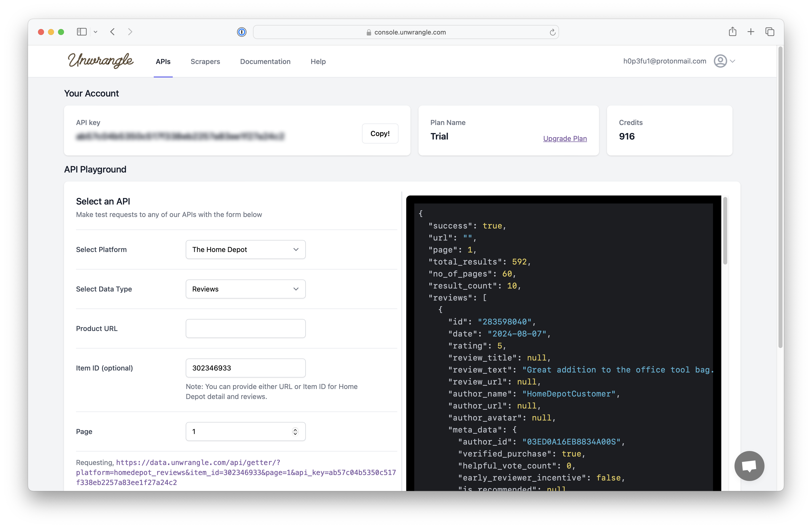Click the "no_of_pages": 60 line
This screenshot has height=528, width=812.
click(472, 273)
